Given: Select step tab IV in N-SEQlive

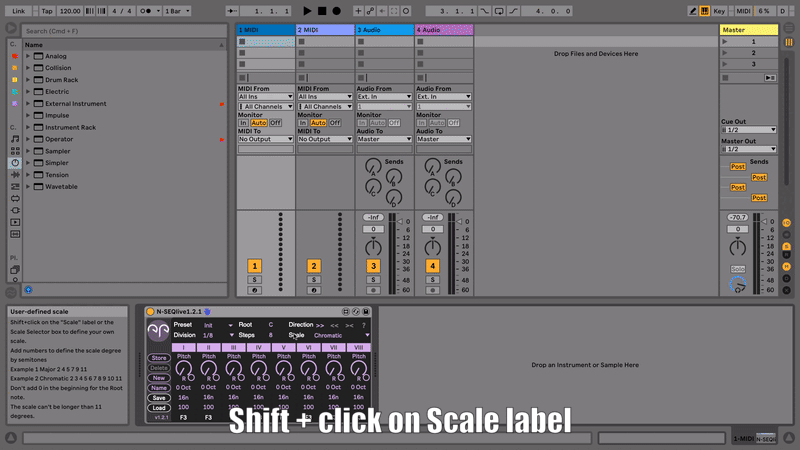Looking at the screenshot, I should pyautogui.click(x=258, y=347).
